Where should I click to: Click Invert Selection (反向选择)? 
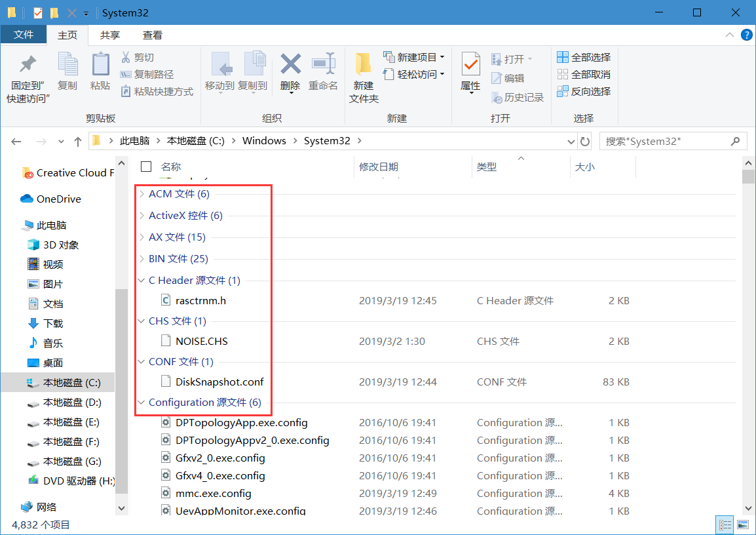pos(584,91)
